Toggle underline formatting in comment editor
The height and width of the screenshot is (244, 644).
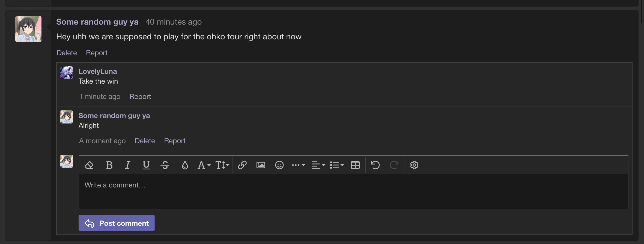click(x=146, y=165)
